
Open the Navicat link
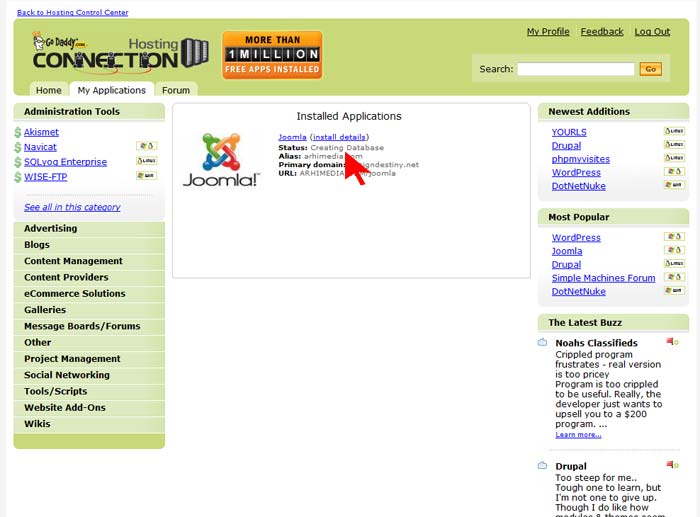(x=40, y=147)
